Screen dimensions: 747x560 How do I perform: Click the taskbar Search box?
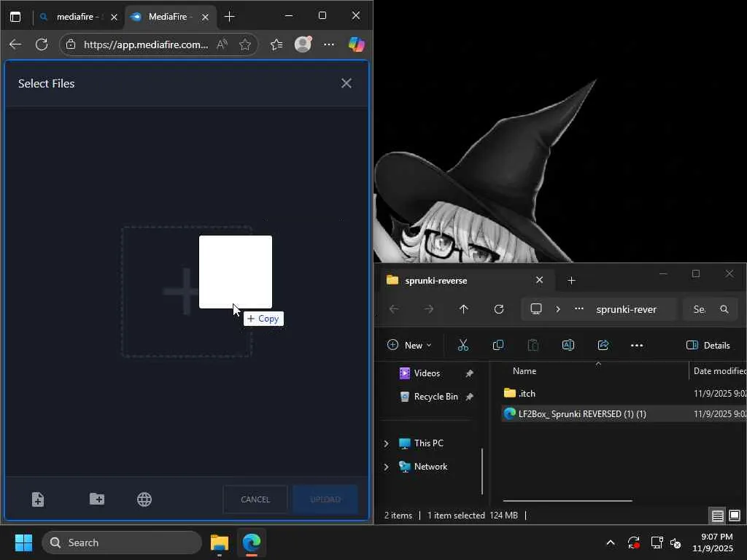pos(122,542)
